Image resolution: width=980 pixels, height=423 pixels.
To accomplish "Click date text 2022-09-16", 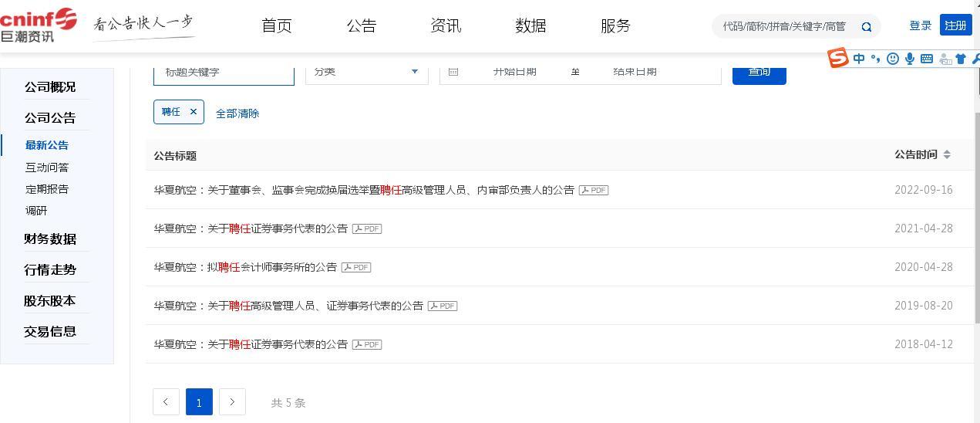I will pos(924,190).
